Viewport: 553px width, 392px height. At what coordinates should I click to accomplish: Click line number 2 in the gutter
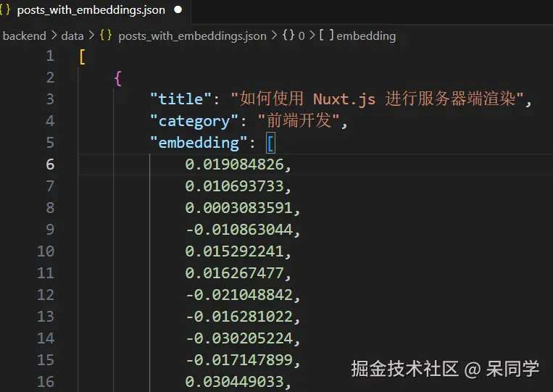50,78
